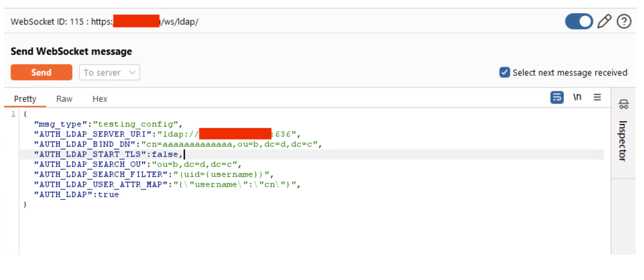Select the Pretty tab
Viewport: 644px width, 280px height.
coord(25,99)
